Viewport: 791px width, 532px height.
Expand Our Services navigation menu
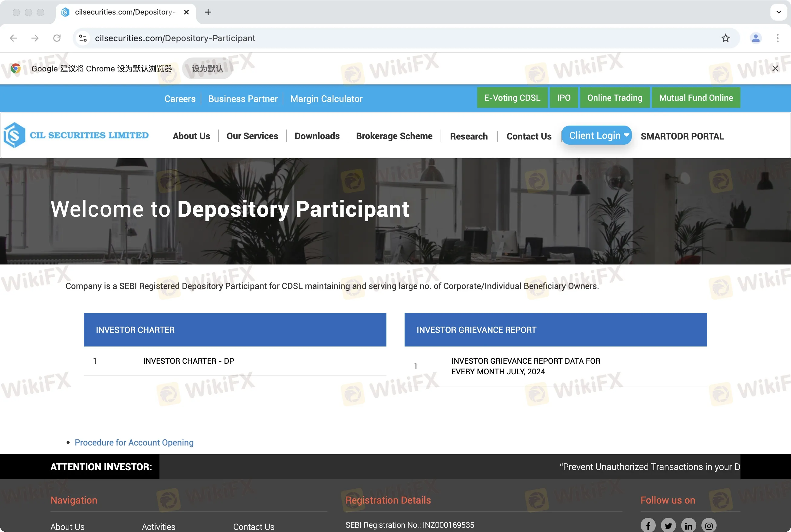pyautogui.click(x=252, y=136)
